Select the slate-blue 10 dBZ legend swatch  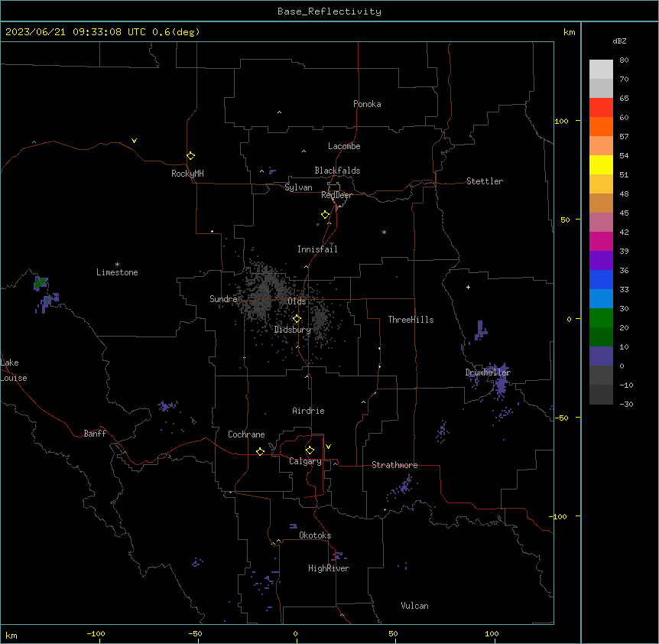[601, 356]
